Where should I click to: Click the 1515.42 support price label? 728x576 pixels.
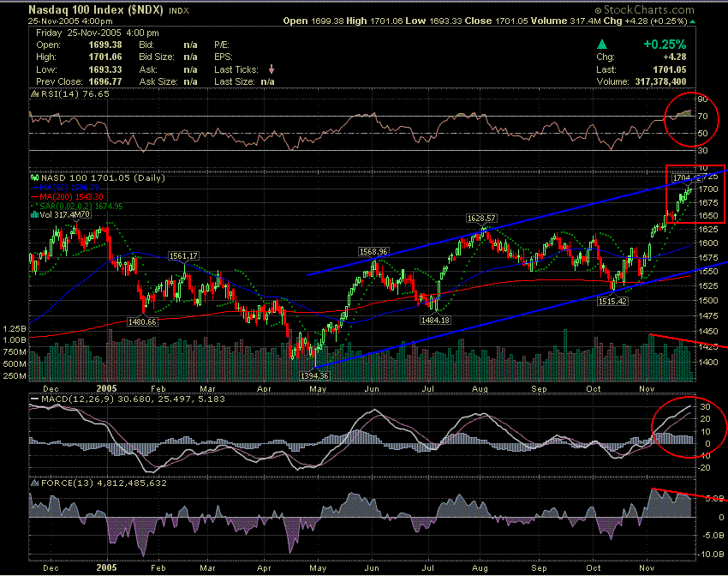tap(612, 302)
